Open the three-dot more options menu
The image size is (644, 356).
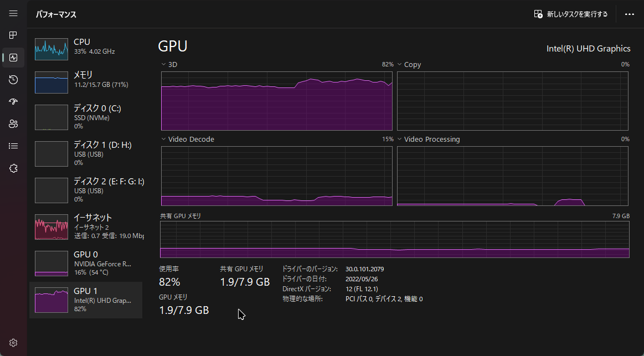pos(630,14)
